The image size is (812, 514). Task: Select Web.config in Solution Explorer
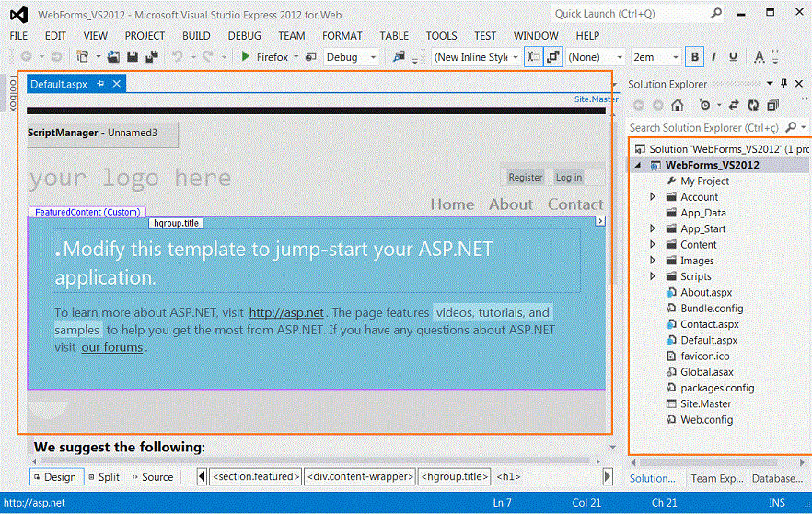pyautogui.click(x=706, y=420)
